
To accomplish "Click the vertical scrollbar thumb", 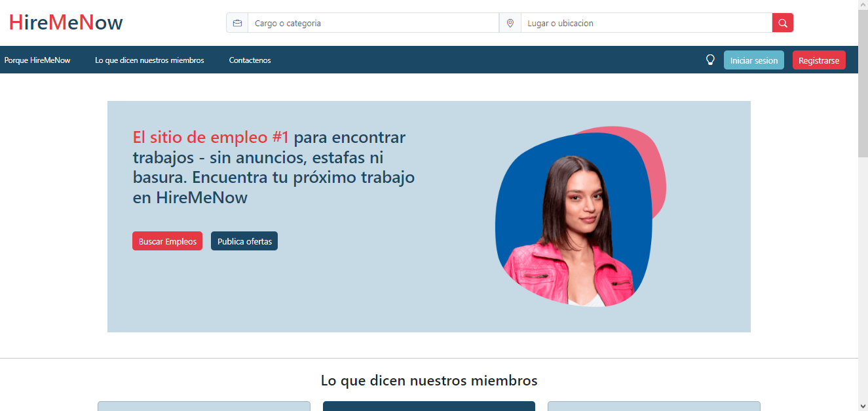I will click(863, 83).
